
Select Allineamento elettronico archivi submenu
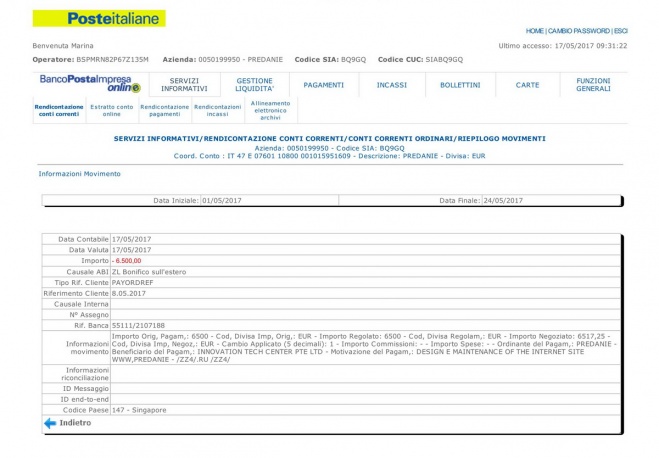pyautogui.click(x=270, y=110)
